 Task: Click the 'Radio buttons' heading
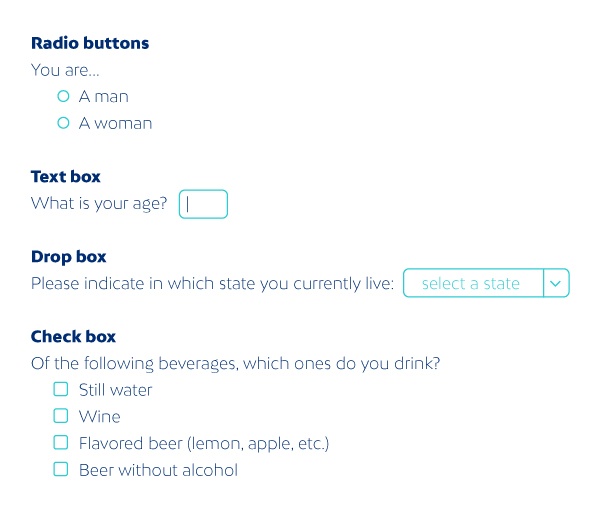[x=90, y=43]
